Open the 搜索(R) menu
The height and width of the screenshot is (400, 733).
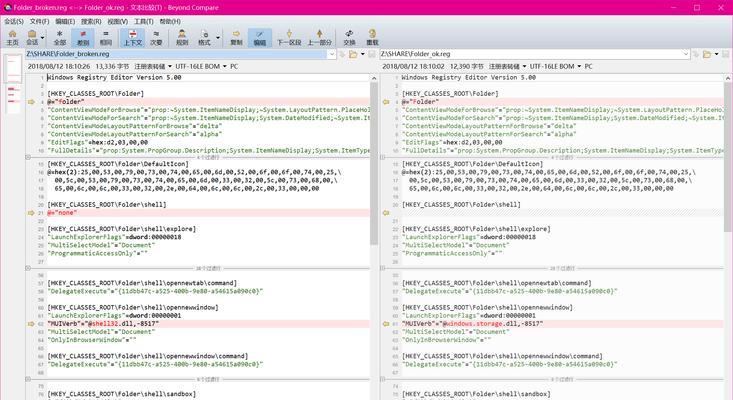[x=91, y=21]
